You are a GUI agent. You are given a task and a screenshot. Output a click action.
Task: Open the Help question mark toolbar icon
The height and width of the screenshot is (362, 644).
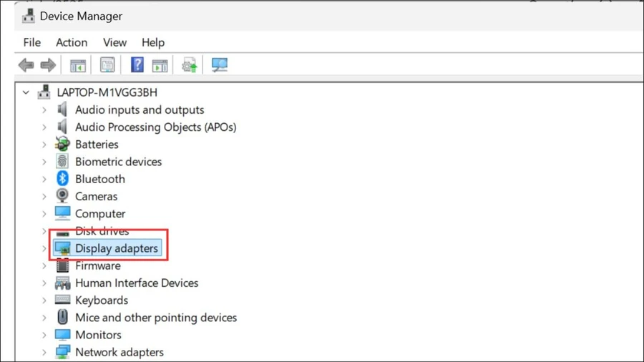tap(137, 65)
